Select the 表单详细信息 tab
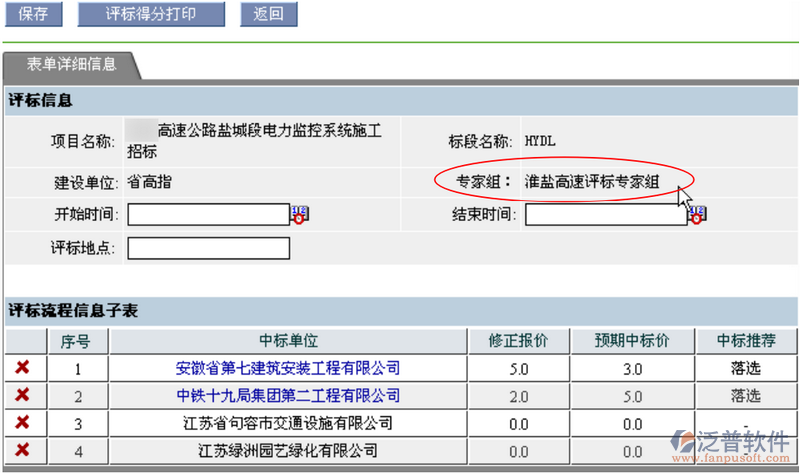Image resolution: width=800 pixels, height=474 pixels. click(71, 65)
